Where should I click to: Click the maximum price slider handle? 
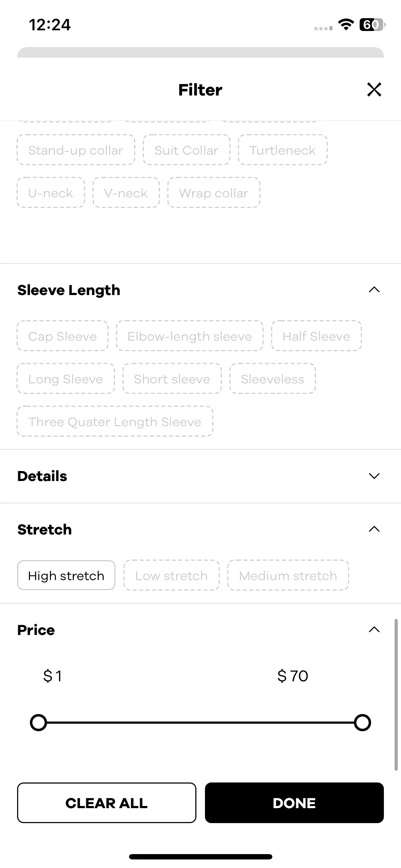363,723
